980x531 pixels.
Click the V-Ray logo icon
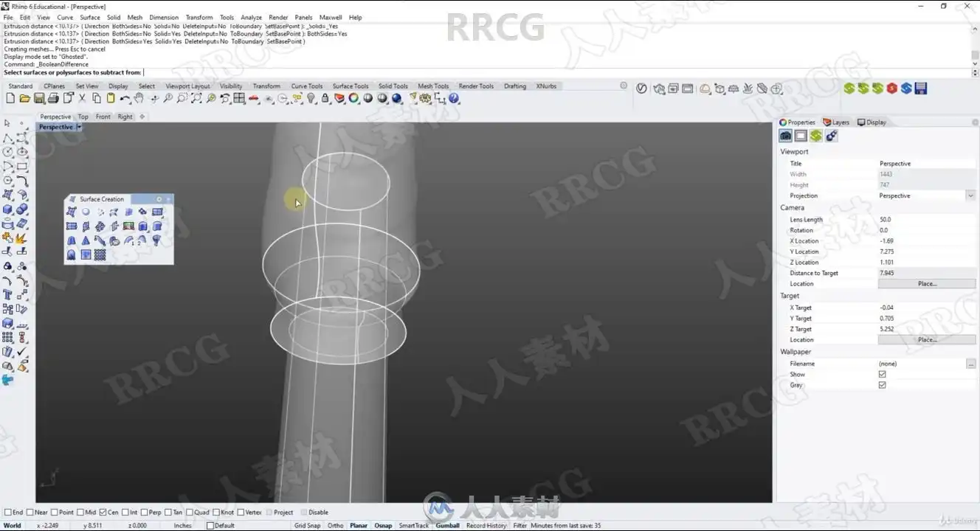(x=641, y=88)
